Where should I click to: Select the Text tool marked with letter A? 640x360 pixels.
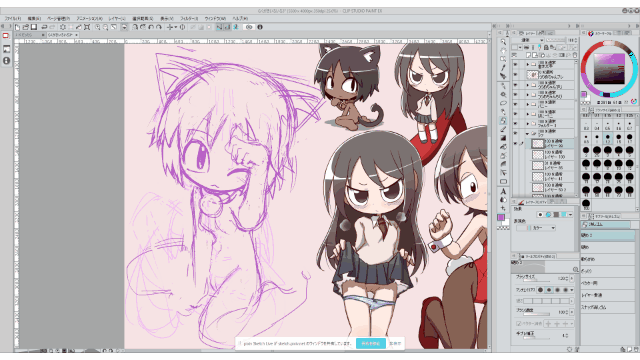(503, 191)
